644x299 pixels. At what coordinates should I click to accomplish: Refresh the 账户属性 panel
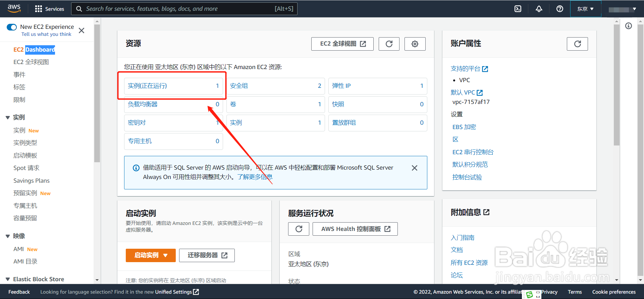click(x=577, y=44)
